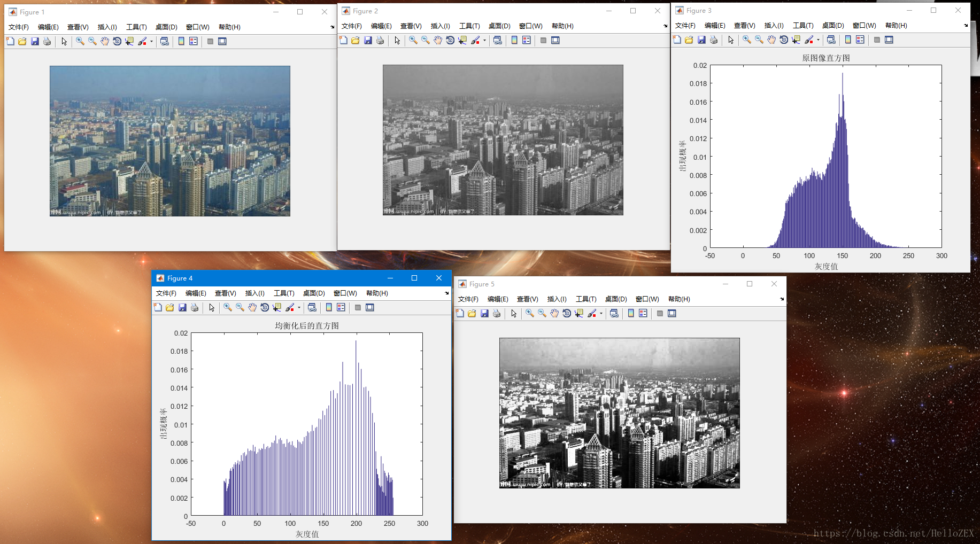Image resolution: width=980 pixels, height=544 pixels.
Task: Click the Link Plot icon in Figure 1
Action: tap(165, 41)
